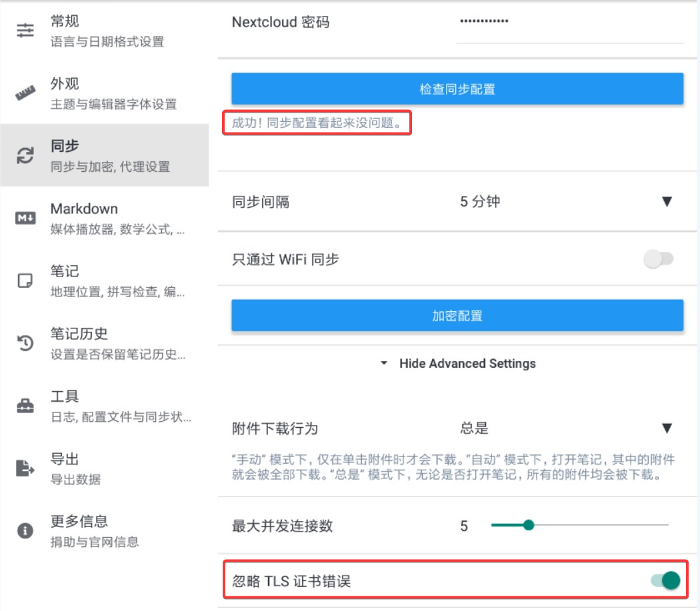Click the history clock icon next to 笔记历史
This screenshot has height=611, width=700.
25,342
